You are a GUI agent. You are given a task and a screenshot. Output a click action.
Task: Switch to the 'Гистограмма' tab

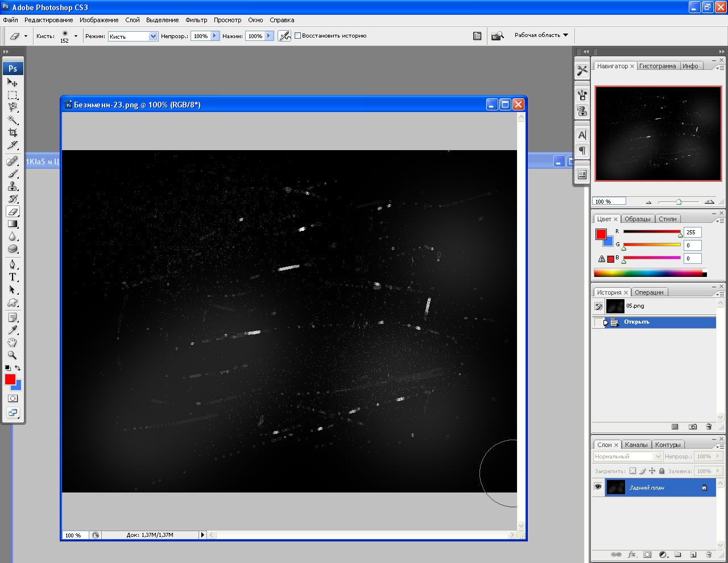pyautogui.click(x=657, y=66)
